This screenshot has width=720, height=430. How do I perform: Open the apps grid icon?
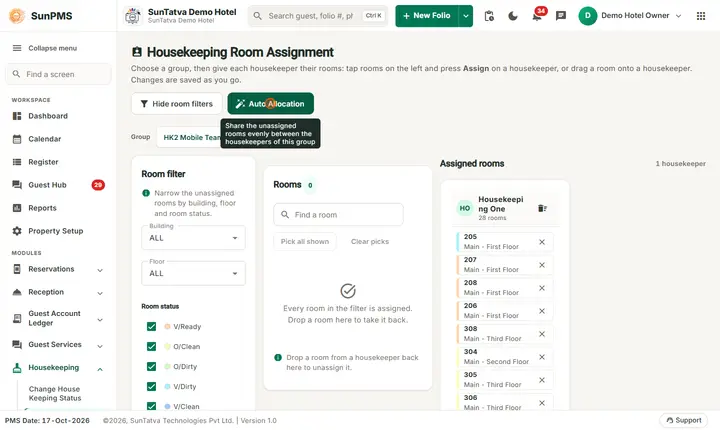pyautogui.click(x=701, y=16)
